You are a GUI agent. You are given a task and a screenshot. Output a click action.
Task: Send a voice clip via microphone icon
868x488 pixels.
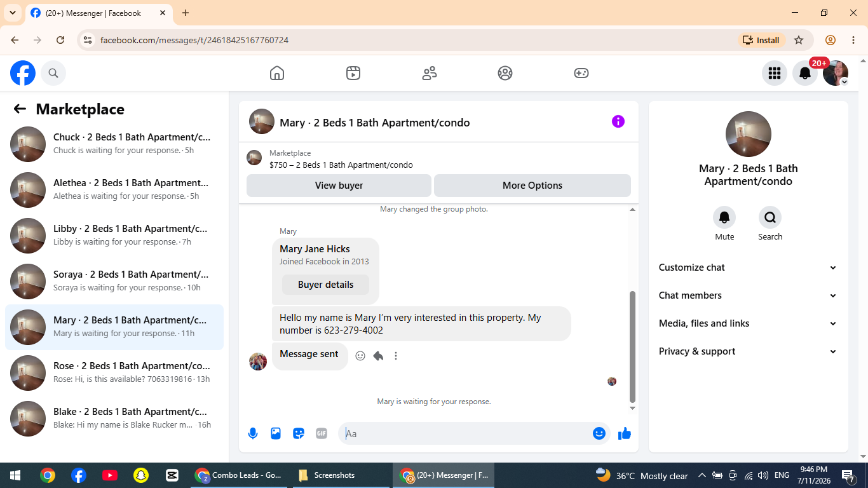[253, 433]
